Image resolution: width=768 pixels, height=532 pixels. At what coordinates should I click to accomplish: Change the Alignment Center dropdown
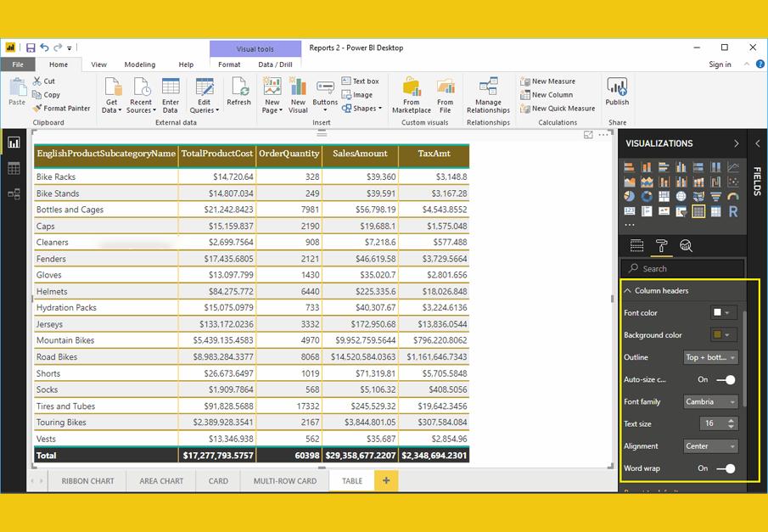[x=710, y=446]
